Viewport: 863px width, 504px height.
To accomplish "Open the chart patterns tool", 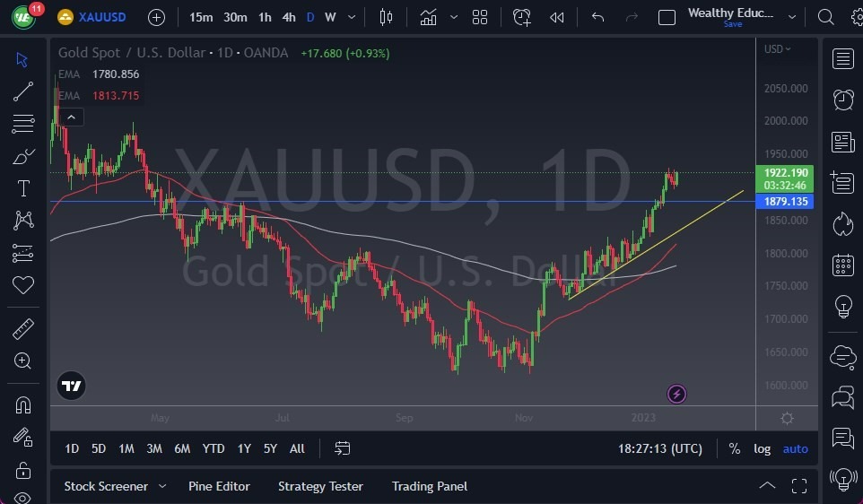I will coord(23,220).
